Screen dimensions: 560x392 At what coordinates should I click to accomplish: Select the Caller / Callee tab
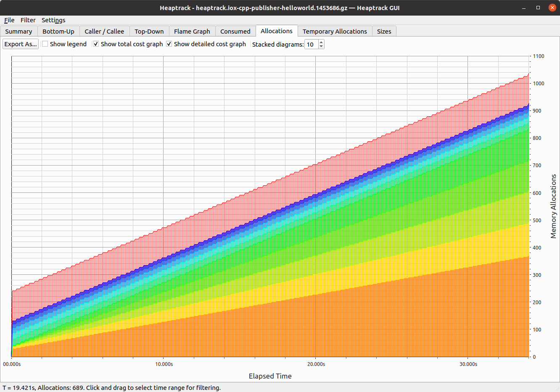(104, 31)
